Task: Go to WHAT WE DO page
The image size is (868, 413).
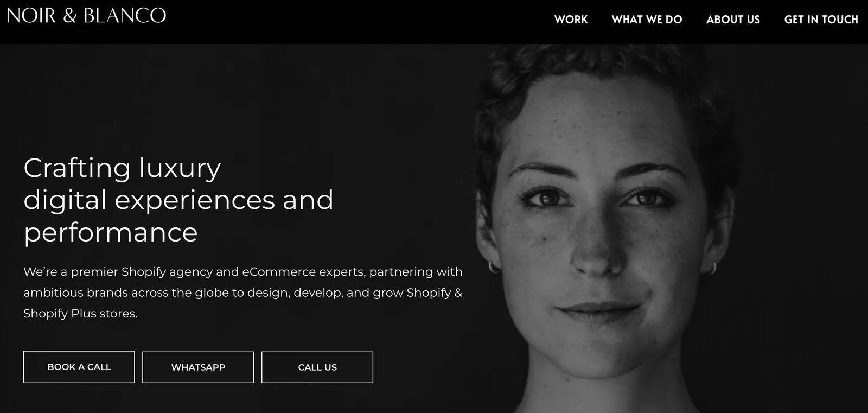Action: click(647, 20)
